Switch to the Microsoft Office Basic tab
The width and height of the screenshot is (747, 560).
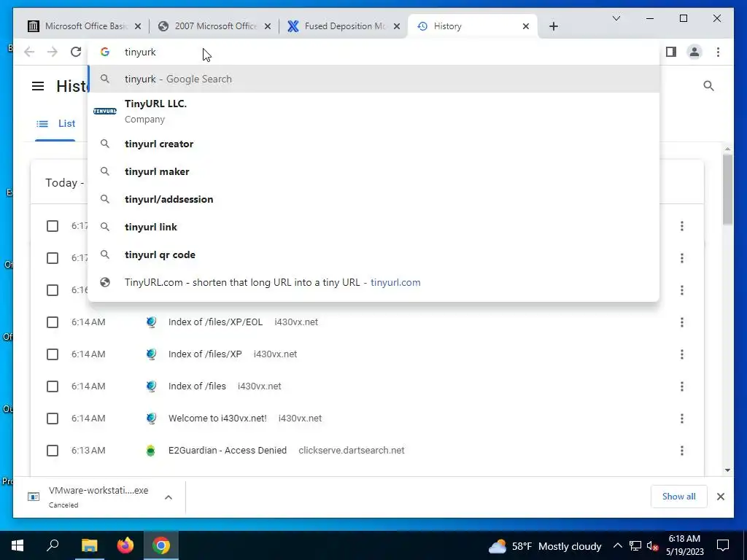pyautogui.click(x=85, y=26)
